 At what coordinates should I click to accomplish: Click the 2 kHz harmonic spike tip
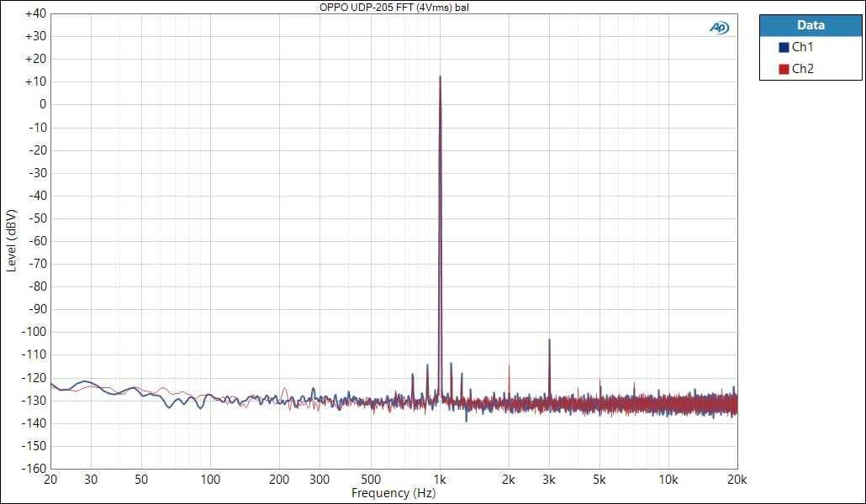(x=508, y=366)
